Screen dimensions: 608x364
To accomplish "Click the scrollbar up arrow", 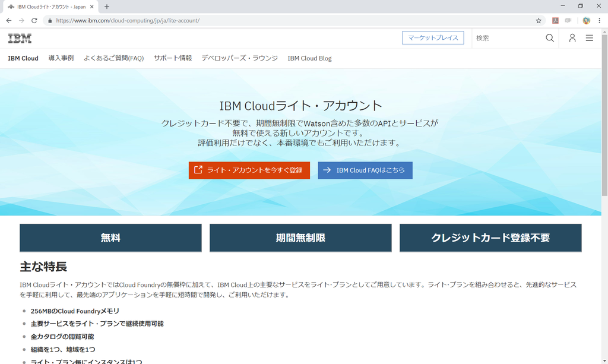I will [604, 32].
